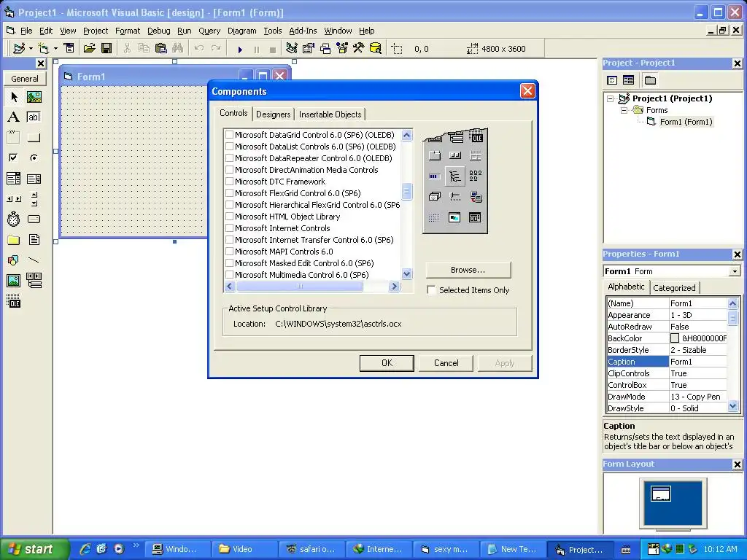The width and height of the screenshot is (747, 560).
Task: Collapse the Forms folder tree node
Action: (624, 110)
